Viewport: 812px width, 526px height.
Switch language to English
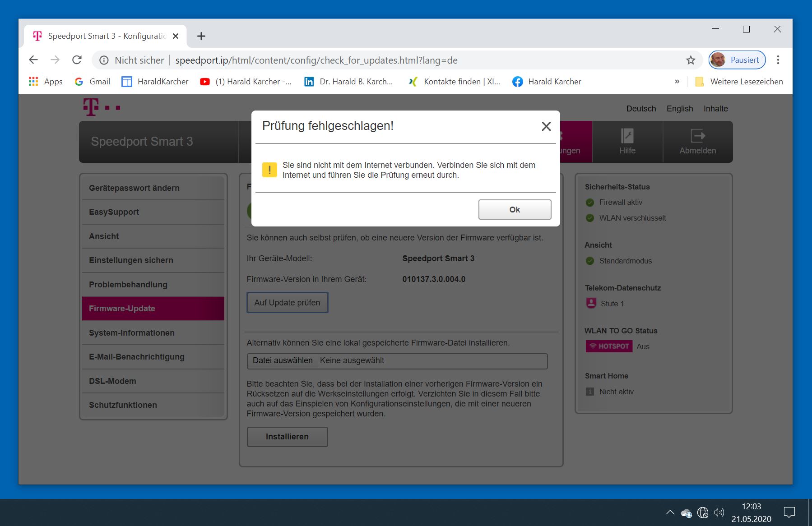(x=680, y=109)
